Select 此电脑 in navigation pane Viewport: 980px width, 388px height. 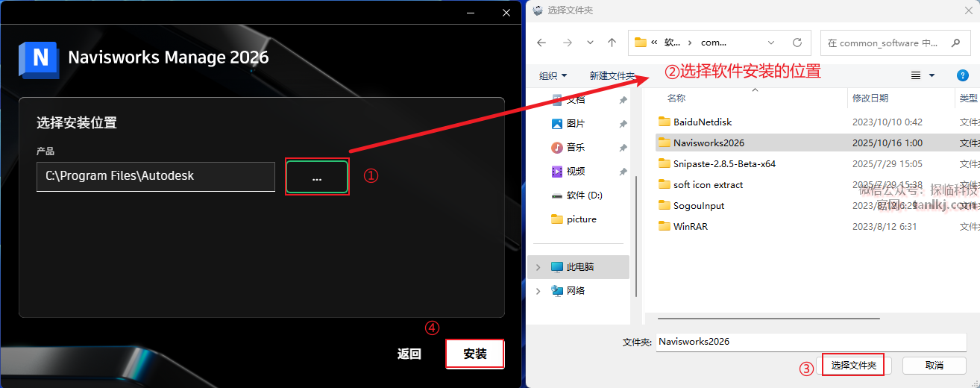pos(579,266)
